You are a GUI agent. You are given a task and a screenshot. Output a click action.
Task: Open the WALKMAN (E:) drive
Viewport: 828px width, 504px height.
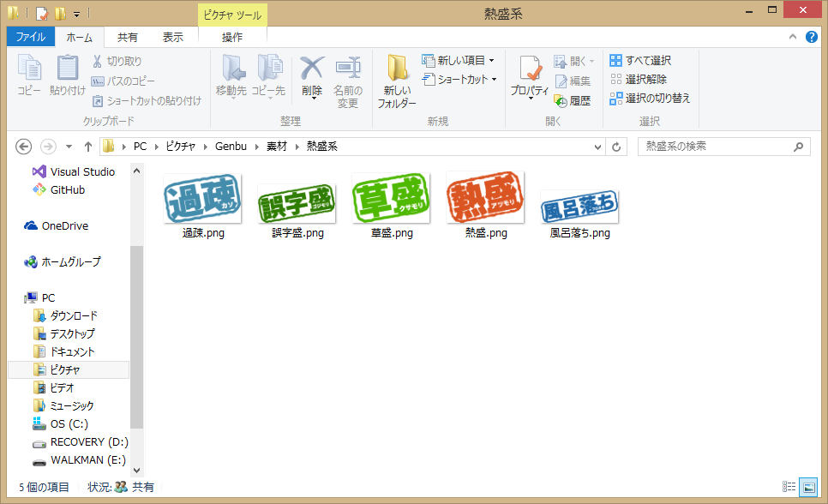[87, 460]
